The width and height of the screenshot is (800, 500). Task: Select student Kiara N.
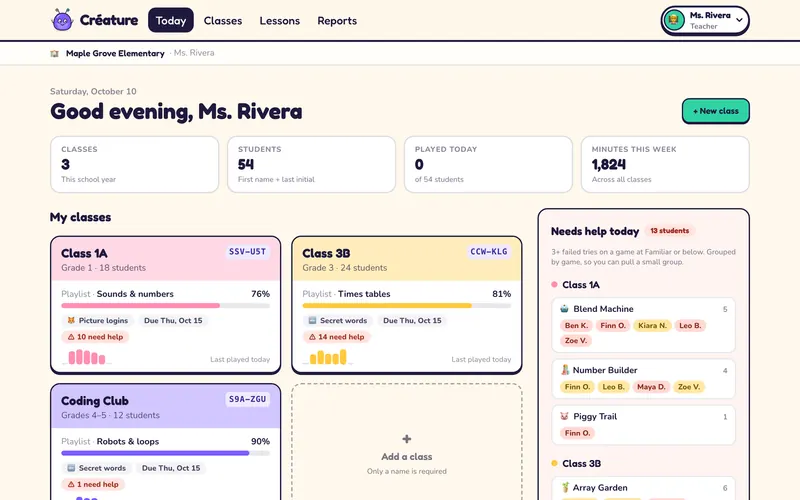pyautogui.click(x=652, y=326)
